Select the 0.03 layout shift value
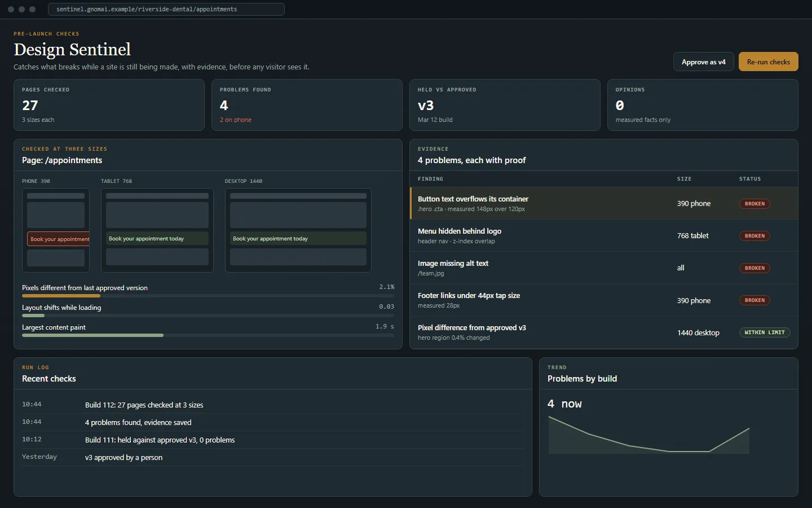Image resolution: width=812 pixels, height=508 pixels. point(387,307)
